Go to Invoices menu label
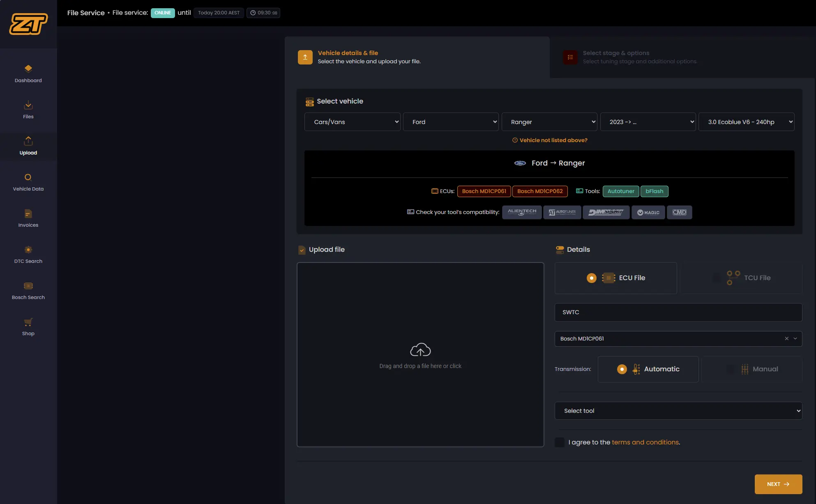816x504 pixels. click(x=28, y=225)
